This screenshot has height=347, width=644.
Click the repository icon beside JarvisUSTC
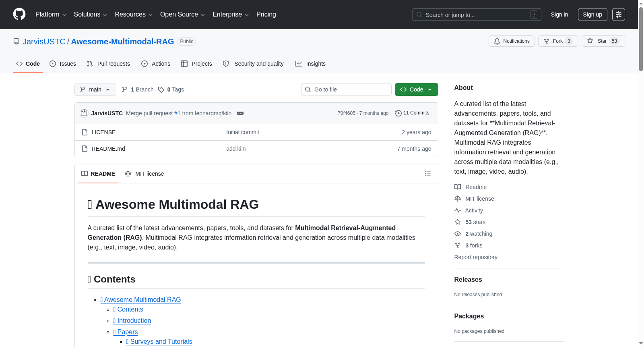point(16,42)
